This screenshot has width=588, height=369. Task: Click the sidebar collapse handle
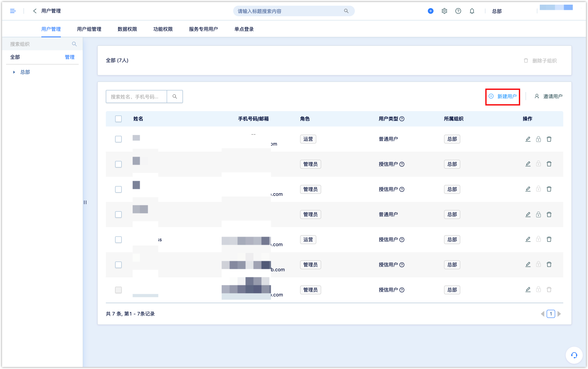point(85,202)
